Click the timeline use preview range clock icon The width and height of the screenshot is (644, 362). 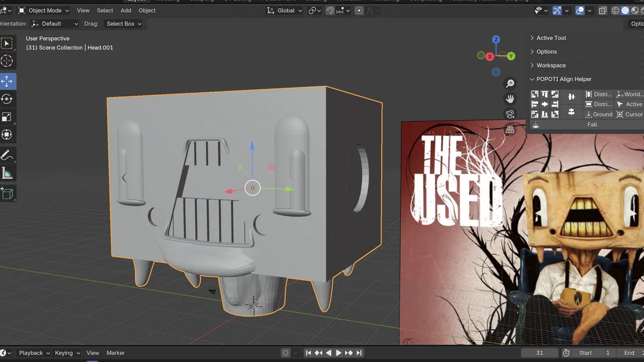(566, 353)
